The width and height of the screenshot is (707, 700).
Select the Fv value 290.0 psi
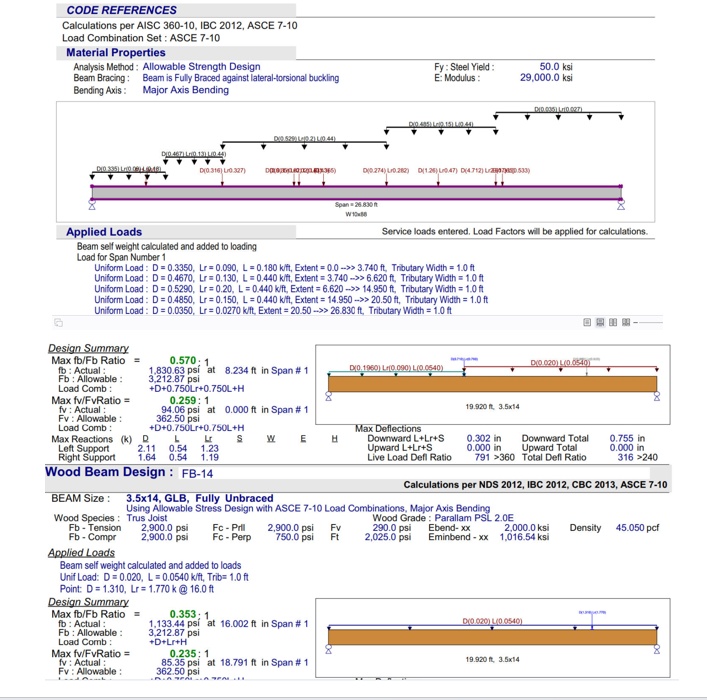coord(391,527)
